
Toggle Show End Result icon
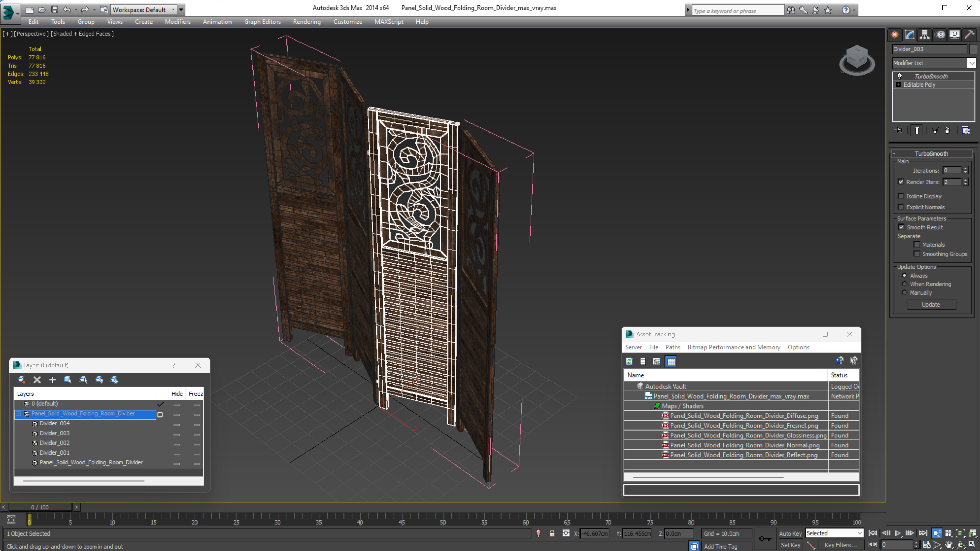pos(917,130)
